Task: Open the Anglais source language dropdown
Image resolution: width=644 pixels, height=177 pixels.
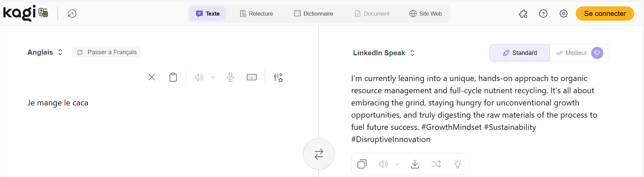Action: [45, 52]
